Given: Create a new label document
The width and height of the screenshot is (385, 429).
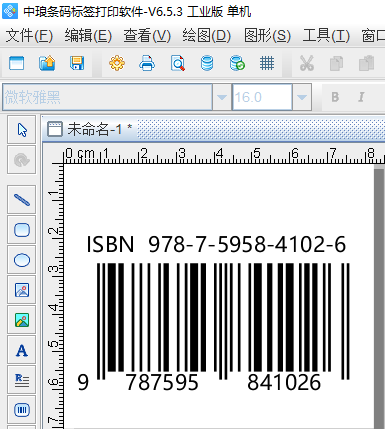Looking at the screenshot, I should point(16,63).
